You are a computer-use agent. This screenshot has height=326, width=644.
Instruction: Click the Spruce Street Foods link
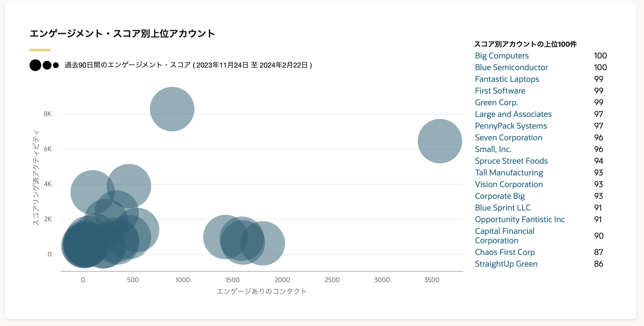click(511, 161)
